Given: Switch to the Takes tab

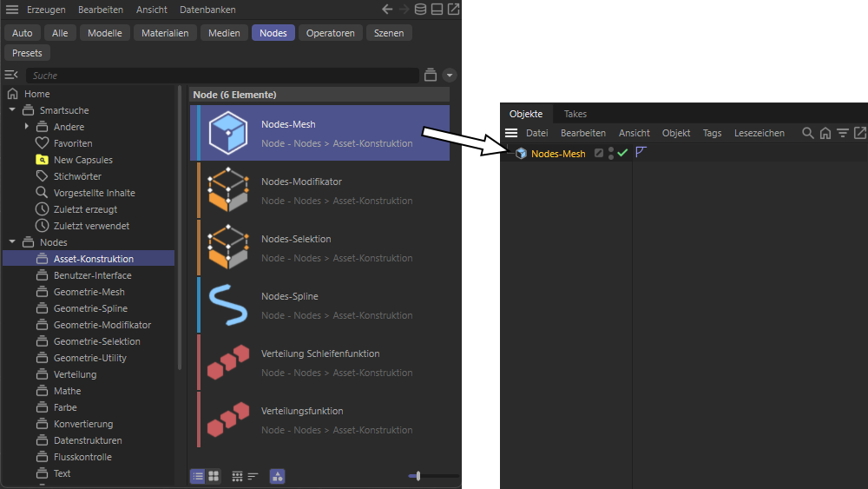Looking at the screenshot, I should point(575,114).
